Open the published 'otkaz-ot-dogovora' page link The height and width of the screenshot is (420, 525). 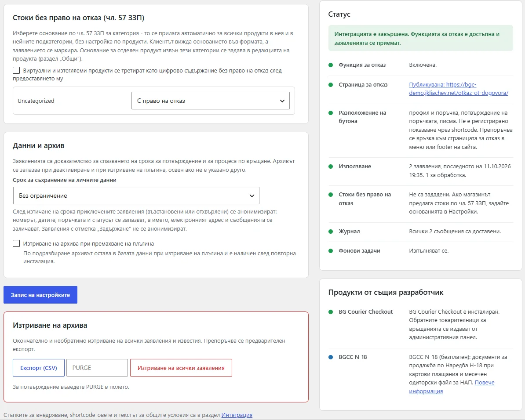[x=458, y=89]
